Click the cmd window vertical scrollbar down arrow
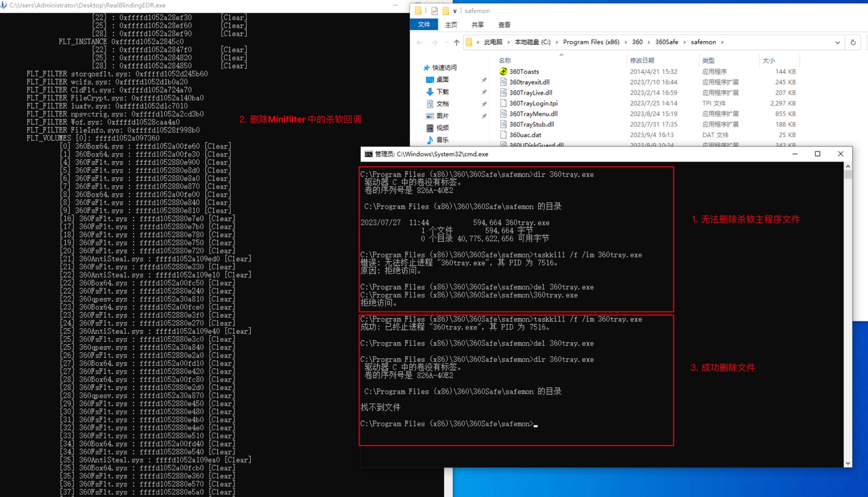 (x=847, y=463)
